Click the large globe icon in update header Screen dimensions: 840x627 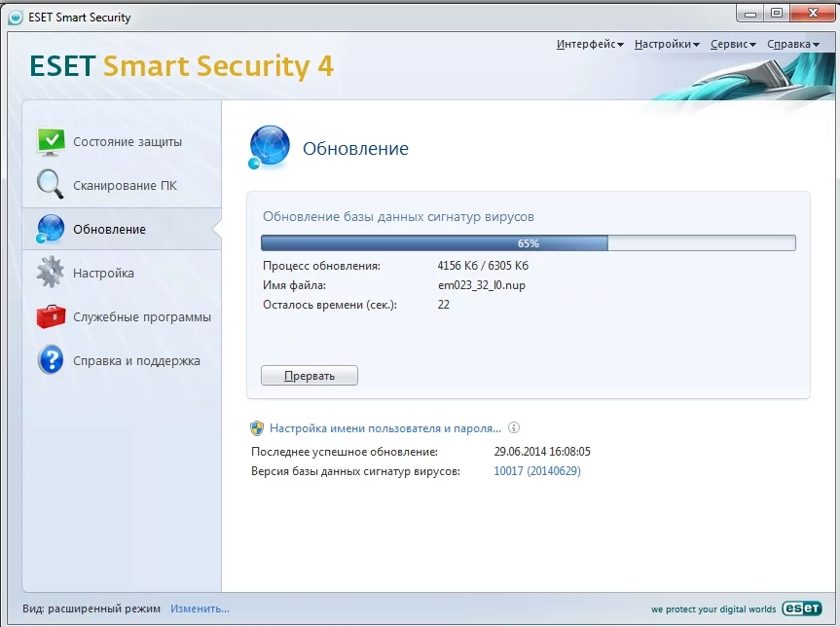click(269, 147)
